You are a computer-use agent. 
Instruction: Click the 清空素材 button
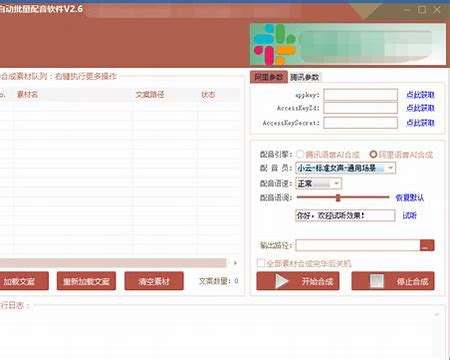(x=154, y=281)
